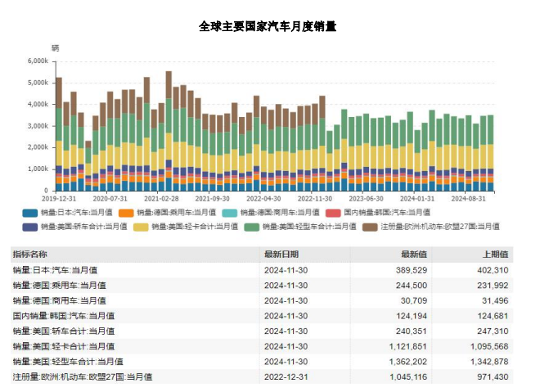Image resolution: width=549 pixels, height=392 pixels.
Task: Select the 国内销量:韩国:汽车:当月值 table row name
Action: pyautogui.click(x=64, y=315)
